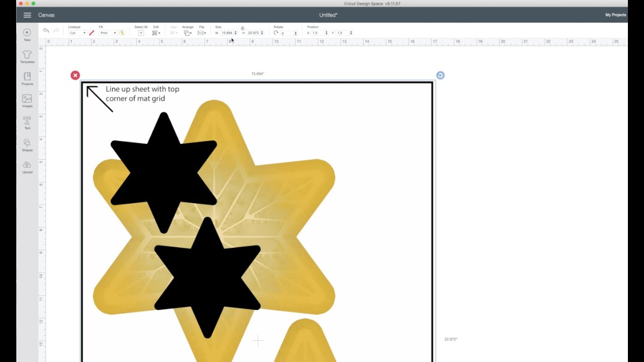Open My Projects link
644x362 pixels.
(615, 15)
